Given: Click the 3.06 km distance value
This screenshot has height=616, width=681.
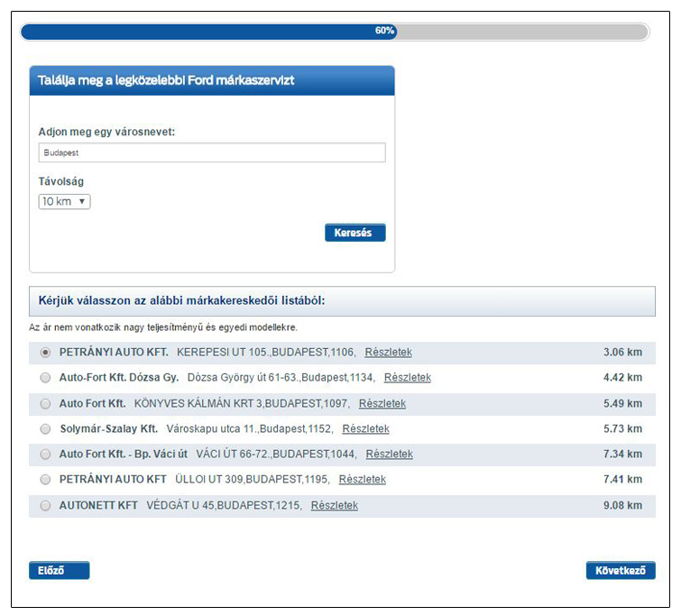Looking at the screenshot, I should coord(622,353).
